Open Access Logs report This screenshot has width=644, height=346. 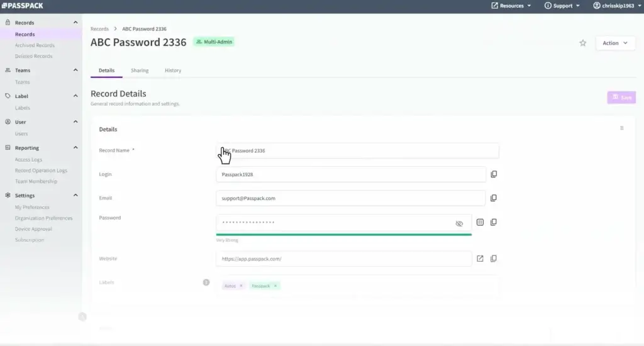coord(28,160)
